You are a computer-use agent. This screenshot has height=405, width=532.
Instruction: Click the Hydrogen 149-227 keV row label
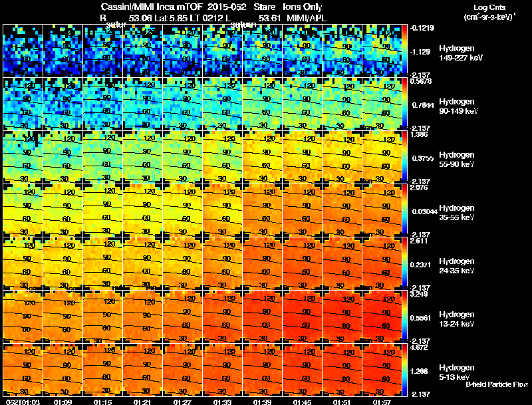point(460,53)
